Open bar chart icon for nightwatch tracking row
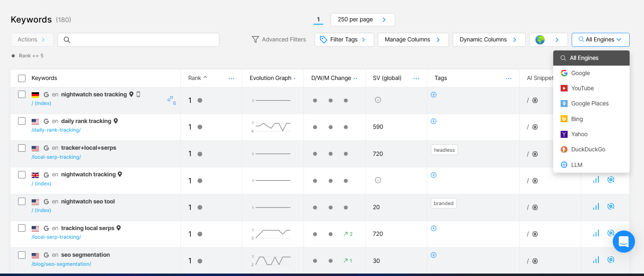The image size is (644, 276). [596, 180]
